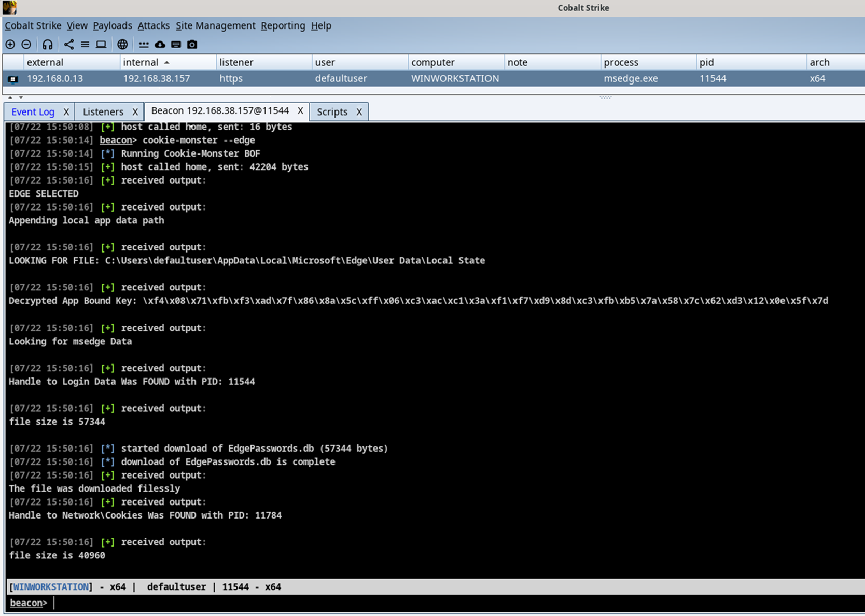Switch to session table view using the list-lines icon
Image resolution: width=865 pixels, height=616 pixels.
click(x=85, y=45)
